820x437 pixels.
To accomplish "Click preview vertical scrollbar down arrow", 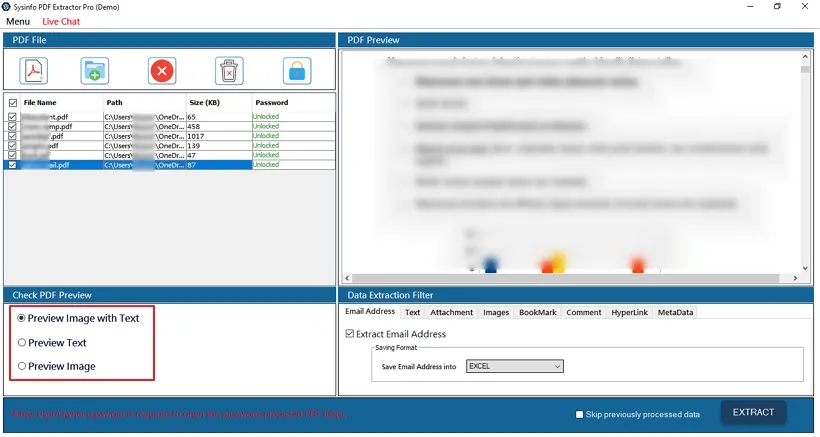I will coord(805,268).
